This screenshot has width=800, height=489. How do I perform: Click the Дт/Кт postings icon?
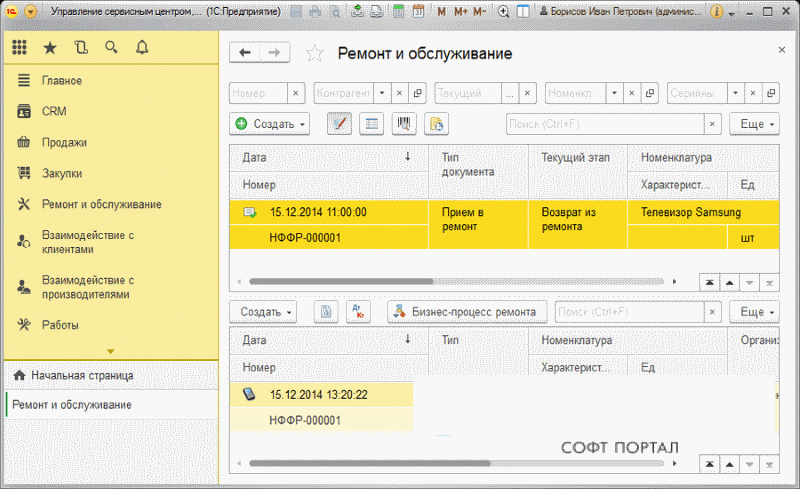pyautogui.click(x=358, y=312)
